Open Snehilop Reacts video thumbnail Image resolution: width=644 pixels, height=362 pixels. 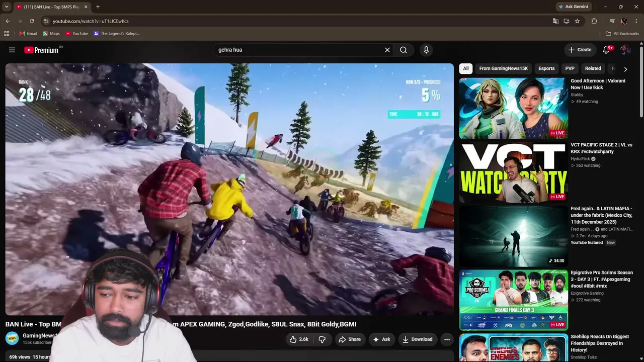[513, 347]
